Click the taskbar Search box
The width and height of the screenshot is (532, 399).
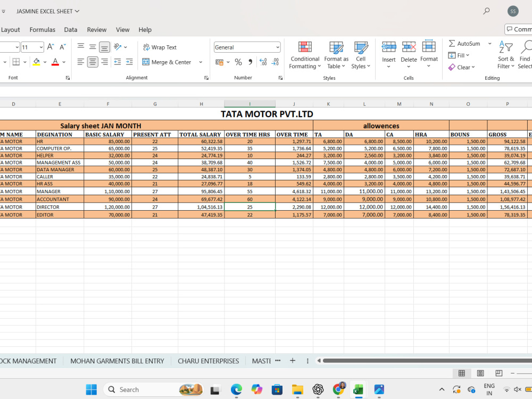[x=154, y=389]
